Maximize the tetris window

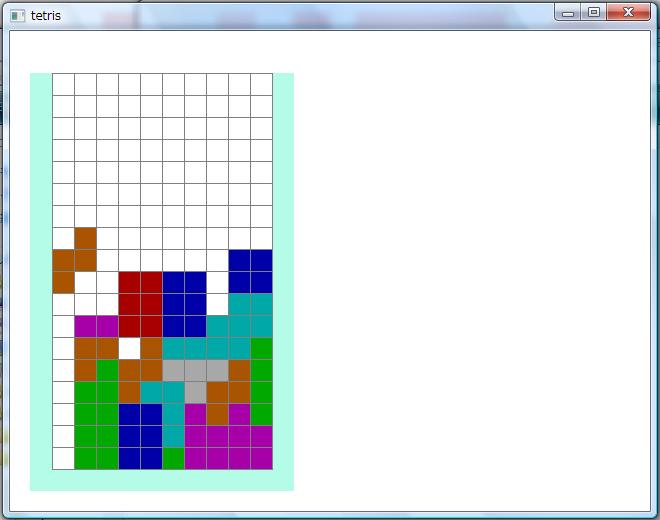point(594,12)
